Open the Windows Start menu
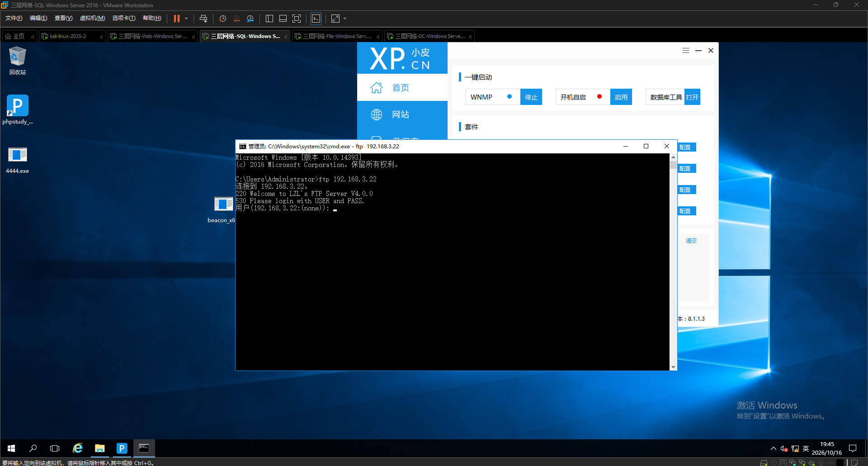 [11, 448]
